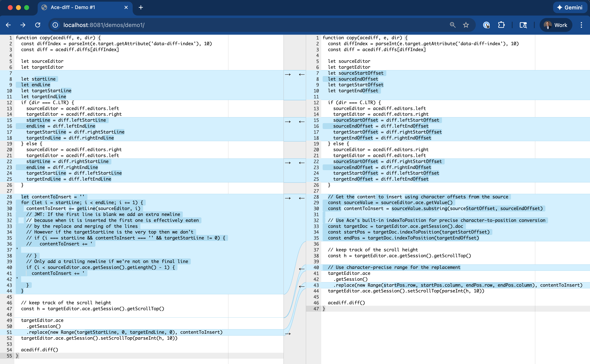This screenshot has height=364, width=590.
Task: Click right-arrow copy icon beside line 7
Action: tap(288, 74)
